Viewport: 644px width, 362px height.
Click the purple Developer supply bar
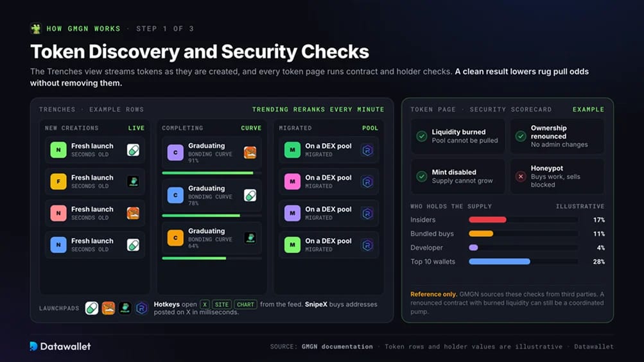[x=474, y=248]
